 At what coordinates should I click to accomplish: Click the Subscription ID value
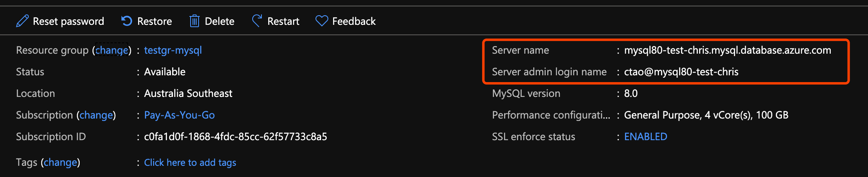pyautogui.click(x=235, y=137)
